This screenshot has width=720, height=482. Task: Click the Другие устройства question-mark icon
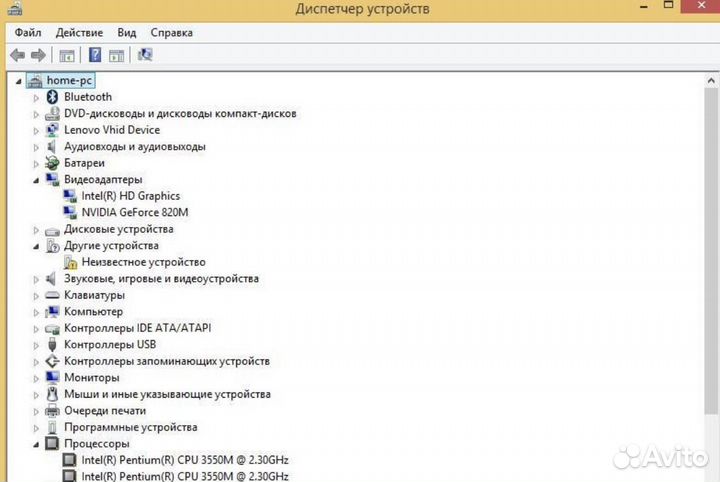tap(52, 246)
